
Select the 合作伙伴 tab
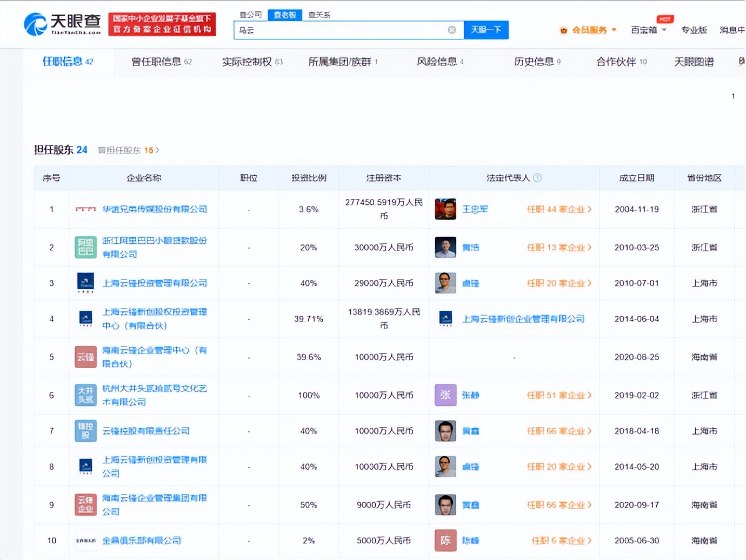coord(616,62)
